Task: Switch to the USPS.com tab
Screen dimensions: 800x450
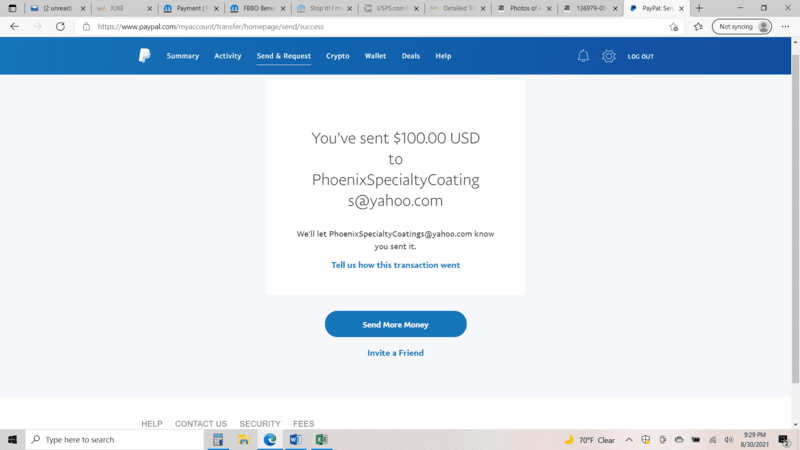Action: (x=389, y=8)
